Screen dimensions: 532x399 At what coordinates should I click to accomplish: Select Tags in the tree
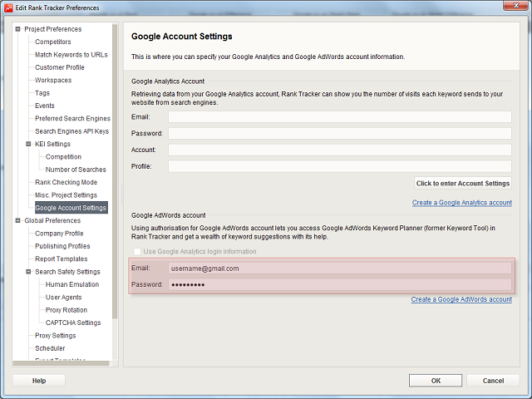coord(42,93)
